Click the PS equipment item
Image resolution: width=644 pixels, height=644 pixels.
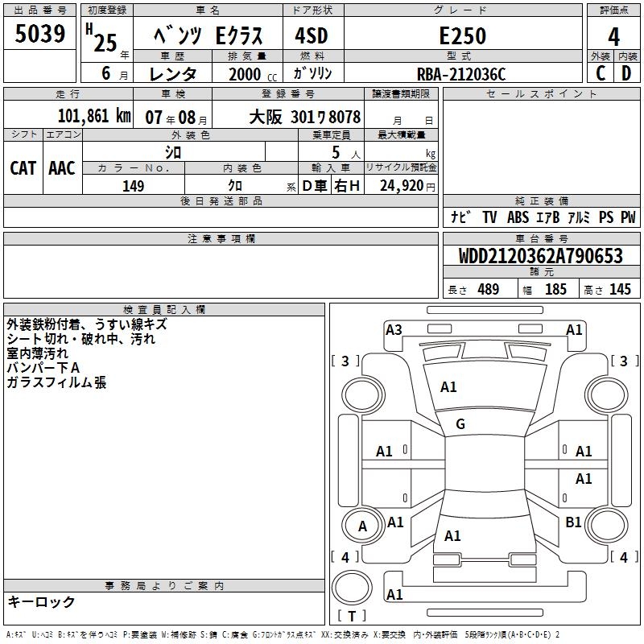(x=606, y=217)
